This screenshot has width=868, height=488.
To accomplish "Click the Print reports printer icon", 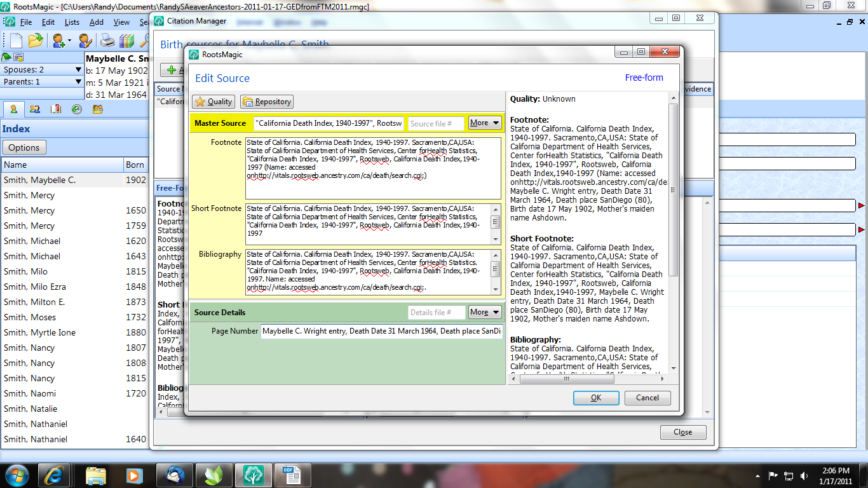I will pos(107,41).
